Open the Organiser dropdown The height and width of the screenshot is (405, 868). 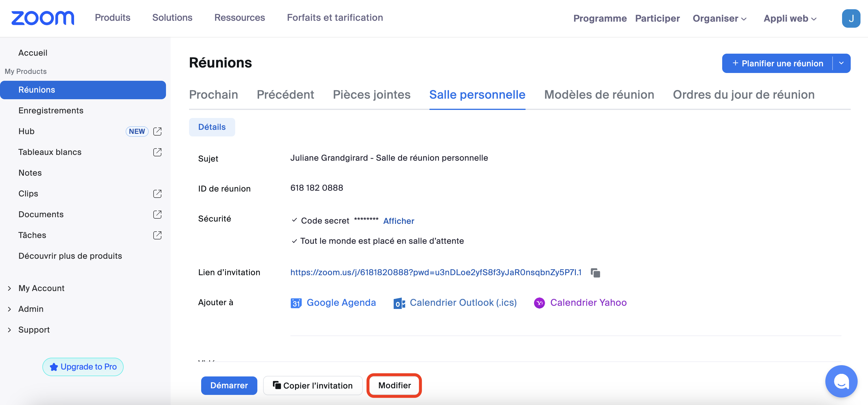719,18
